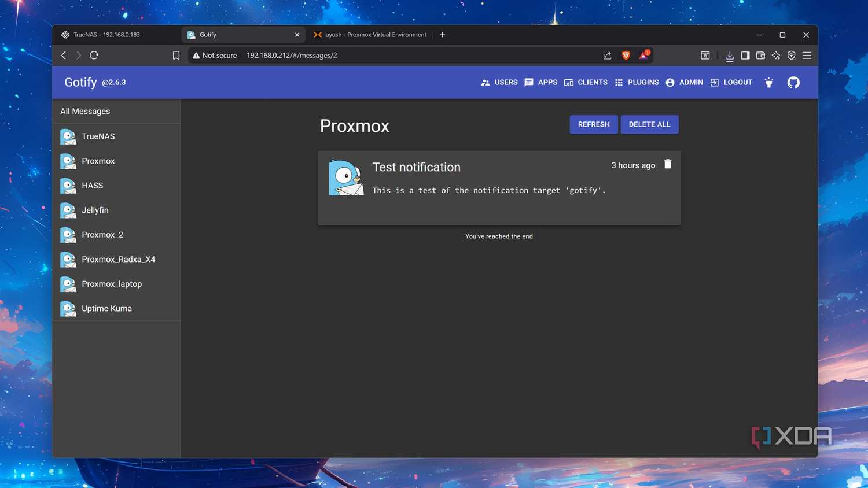This screenshot has width=868, height=488.
Task: Go forward with the forward arrow
Action: point(79,56)
